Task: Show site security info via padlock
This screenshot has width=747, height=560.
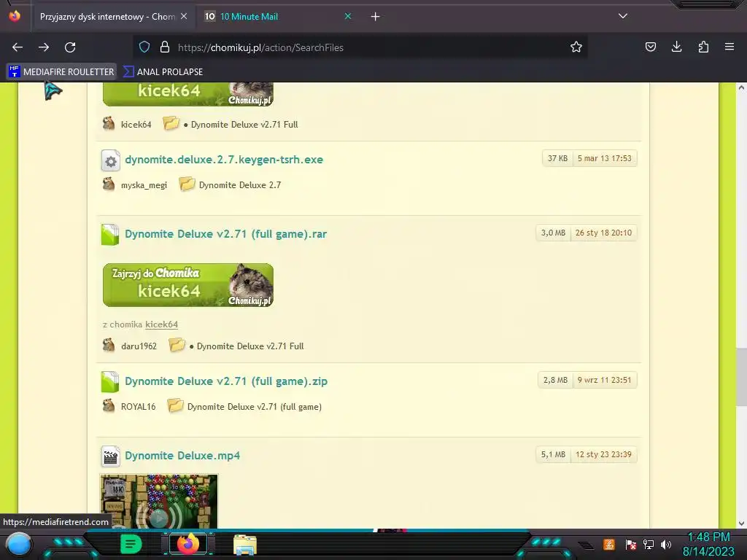Action: click(x=165, y=47)
